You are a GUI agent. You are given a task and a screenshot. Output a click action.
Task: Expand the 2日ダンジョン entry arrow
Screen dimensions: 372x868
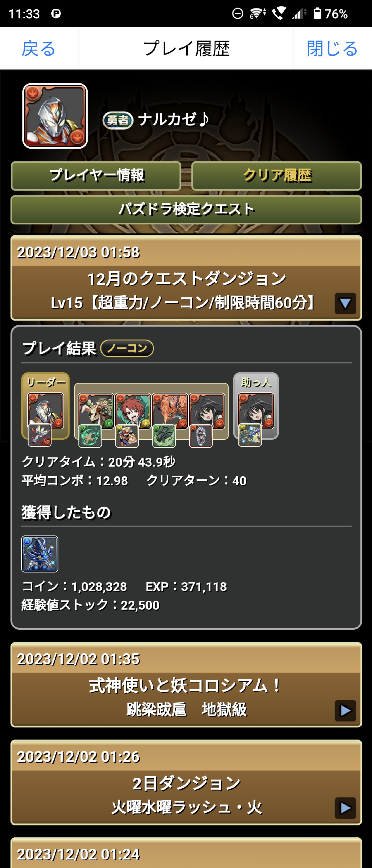click(x=345, y=808)
